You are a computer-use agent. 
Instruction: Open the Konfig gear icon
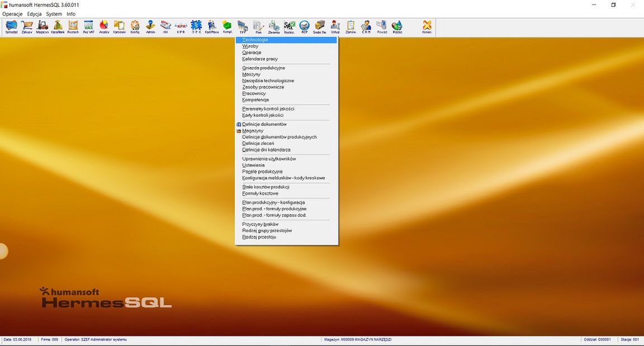(135, 27)
